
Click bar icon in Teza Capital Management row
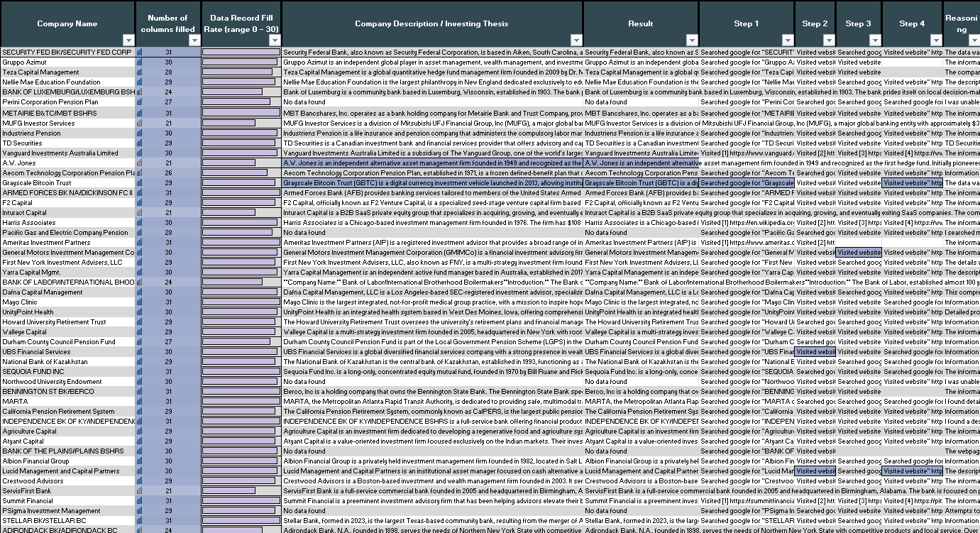pyautogui.click(x=140, y=72)
